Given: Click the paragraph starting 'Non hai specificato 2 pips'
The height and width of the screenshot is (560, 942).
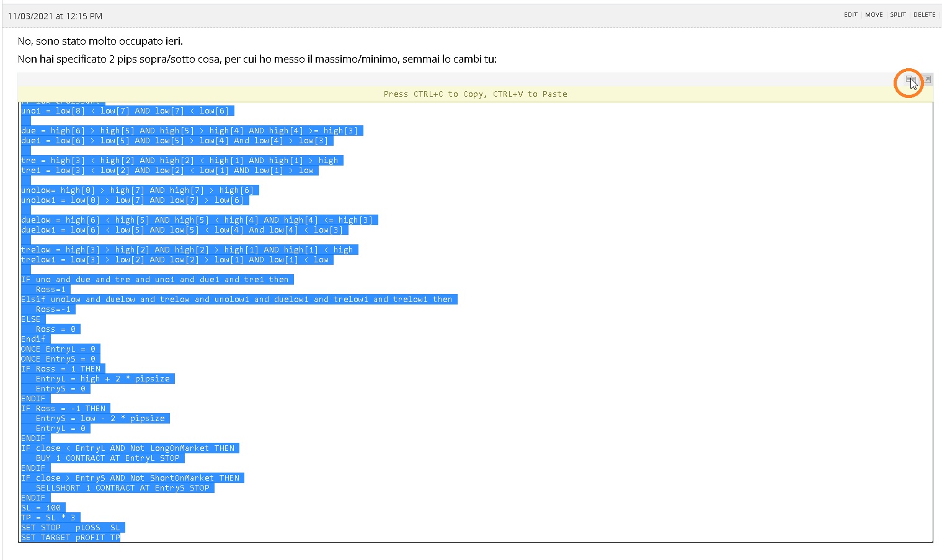Looking at the screenshot, I should coord(257,59).
